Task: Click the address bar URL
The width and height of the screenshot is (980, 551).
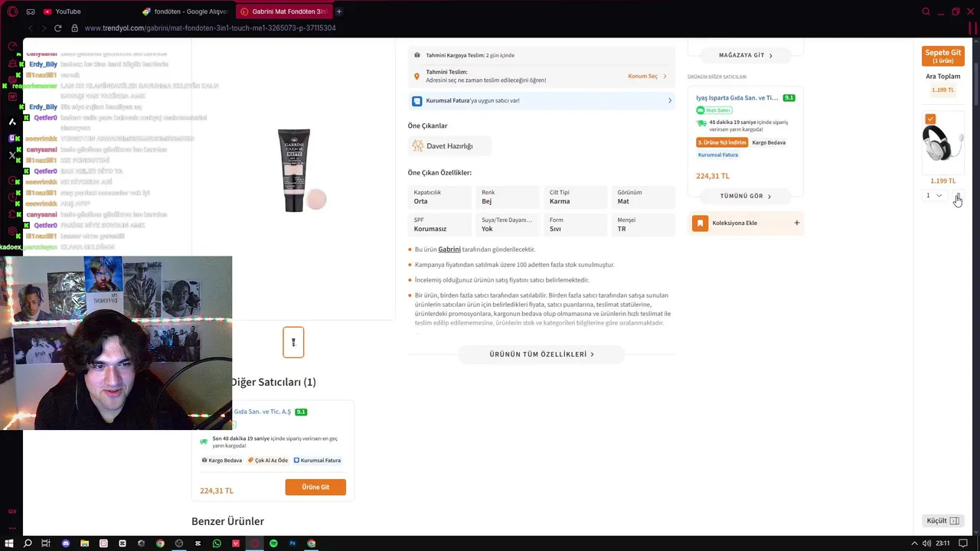Action: pos(210,28)
